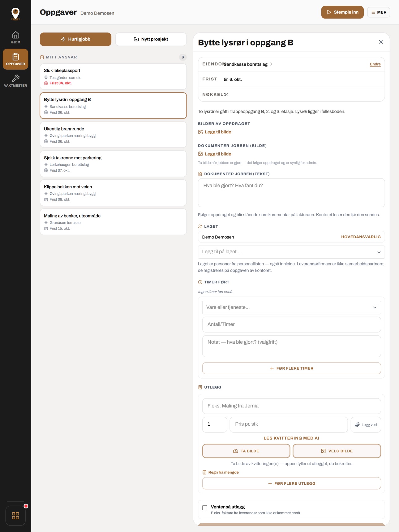Click Velg bilde button
Screen dimensions: 399x532
pos(337,451)
